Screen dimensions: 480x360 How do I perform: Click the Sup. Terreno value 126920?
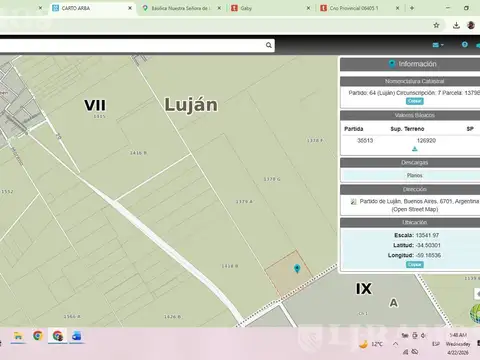point(426,141)
